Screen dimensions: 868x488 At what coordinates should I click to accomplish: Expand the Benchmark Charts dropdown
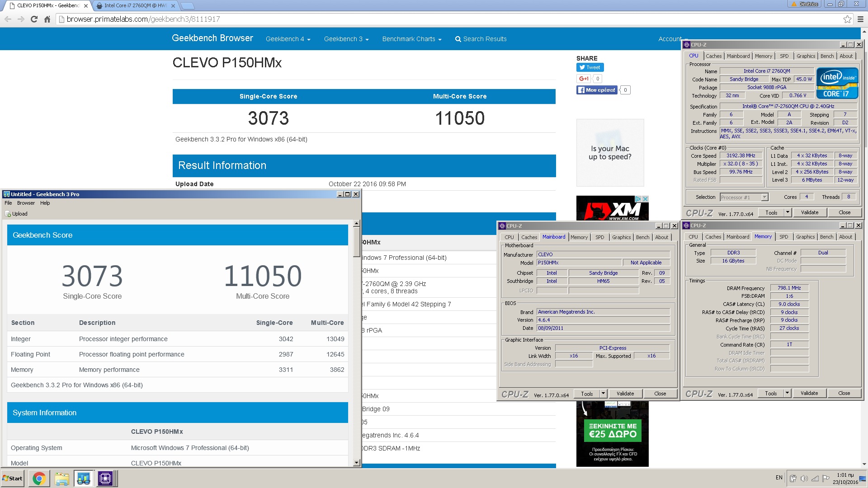(x=412, y=39)
